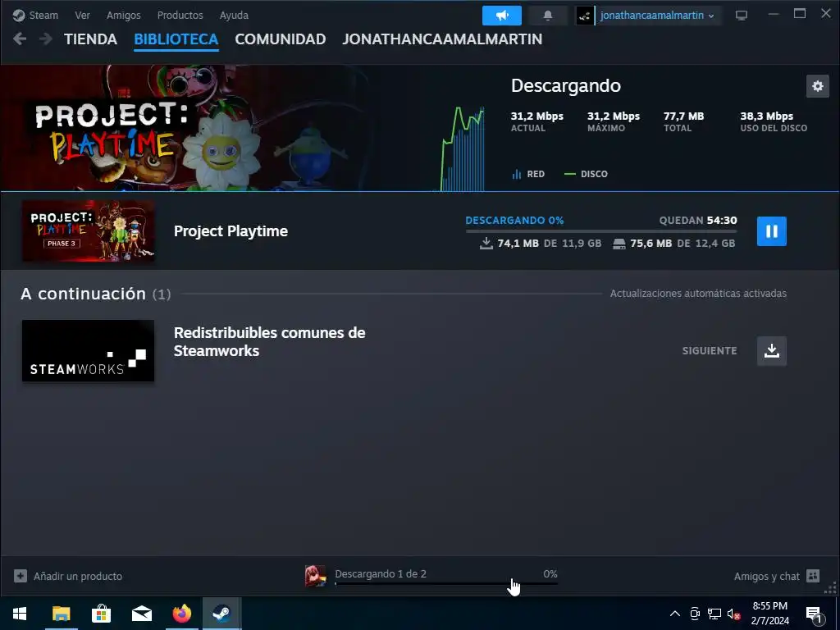The width and height of the screenshot is (840, 630).
Task: Click Redistribuibles comunes de Steamworks title
Action: (x=269, y=342)
